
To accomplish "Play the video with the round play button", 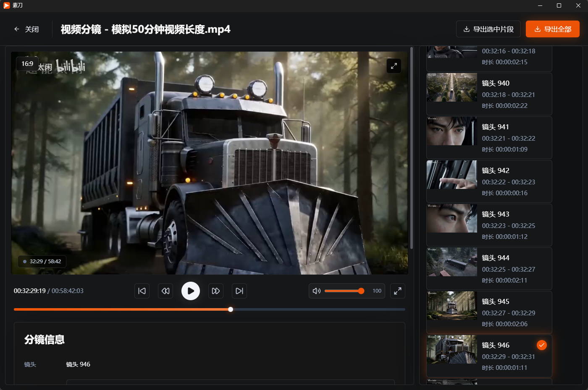I will point(191,291).
